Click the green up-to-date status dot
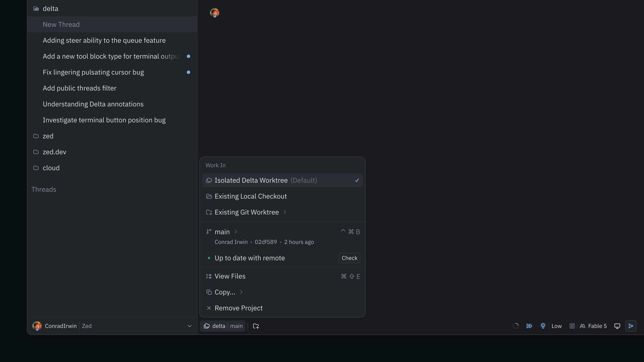The height and width of the screenshot is (362, 644). click(x=209, y=258)
